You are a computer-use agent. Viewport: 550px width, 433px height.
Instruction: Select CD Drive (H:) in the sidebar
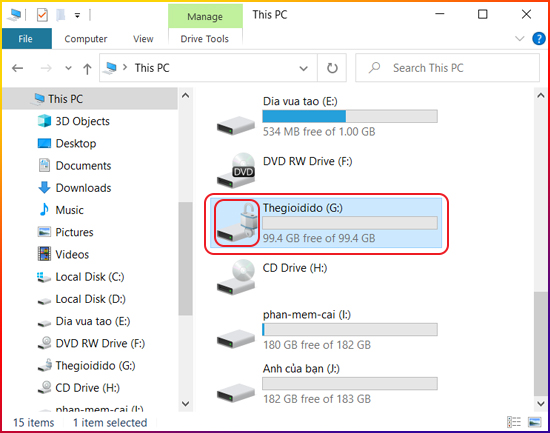(x=79, y=387)
